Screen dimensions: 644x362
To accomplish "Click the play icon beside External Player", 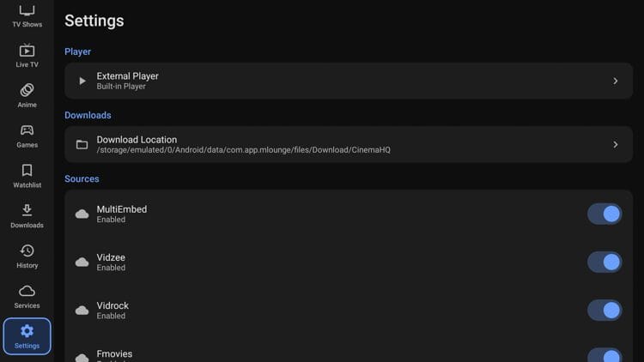I will (x=82, y=81).
